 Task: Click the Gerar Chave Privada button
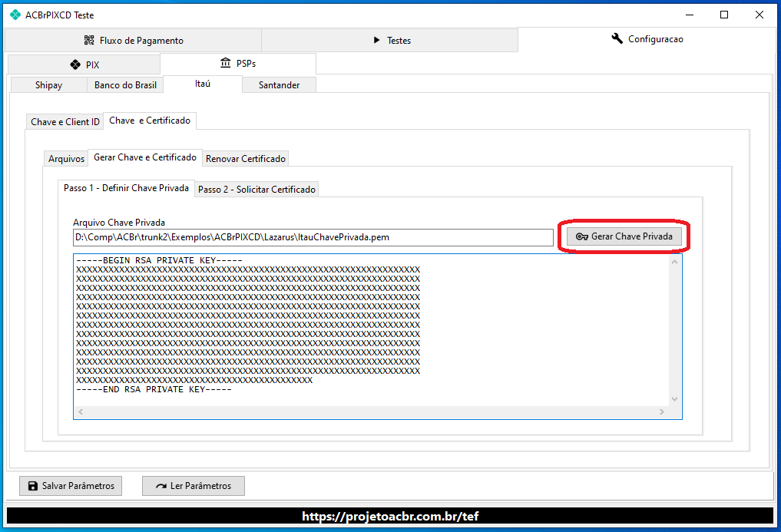click(x=624, y=236)
